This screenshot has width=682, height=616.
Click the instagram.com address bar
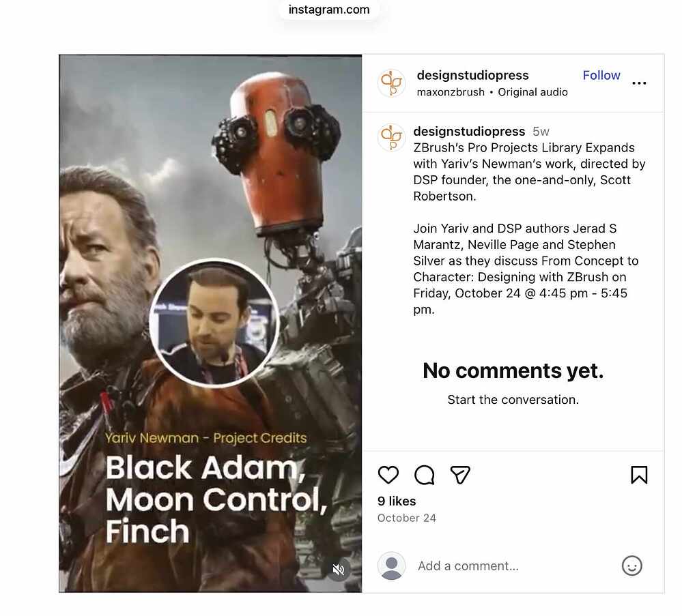tap(329, 10)
